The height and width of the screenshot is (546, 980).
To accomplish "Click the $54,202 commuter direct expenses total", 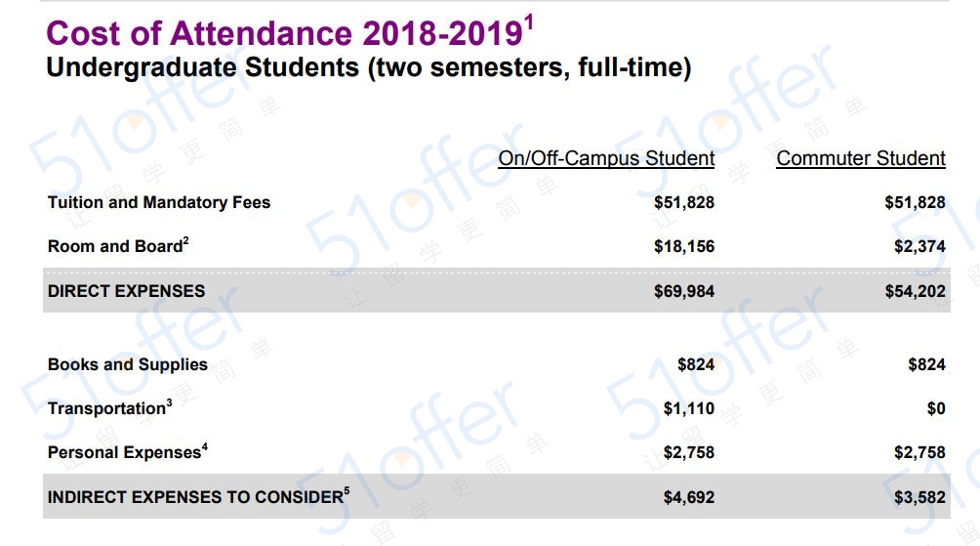I will point(915,291).
